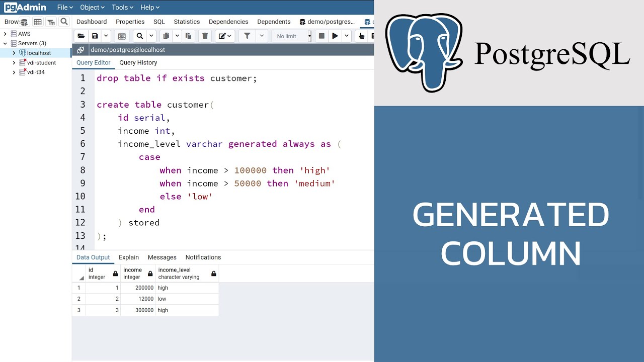Click the Paste icon in query toolbar
The image size is (644, 362).
click(189, 36)
